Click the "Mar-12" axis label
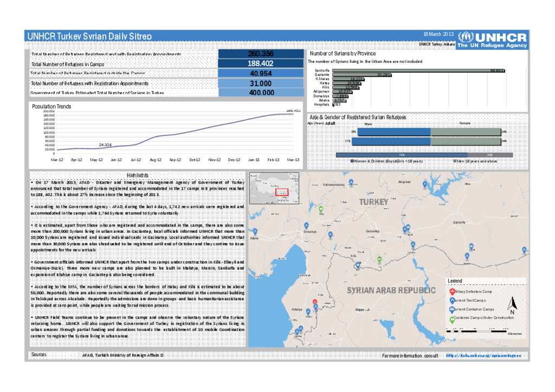The height and width of the screenshot is (392, 555). [x=57, y=160]
